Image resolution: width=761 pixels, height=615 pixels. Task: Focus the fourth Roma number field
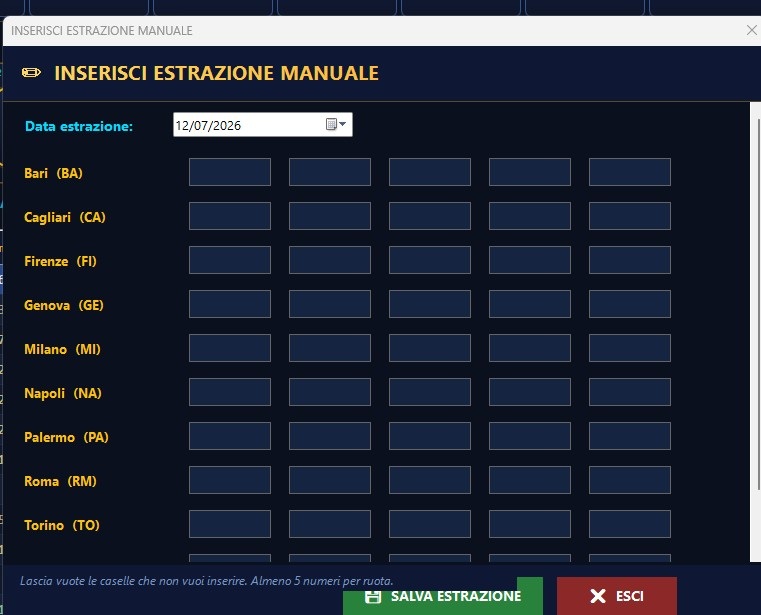[x=529, y=480]
